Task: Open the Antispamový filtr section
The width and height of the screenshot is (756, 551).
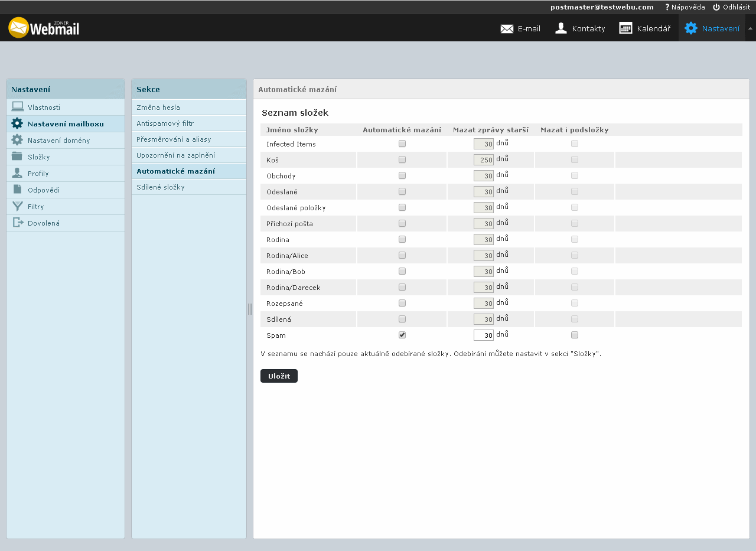Action: click(x=165, y=123)
